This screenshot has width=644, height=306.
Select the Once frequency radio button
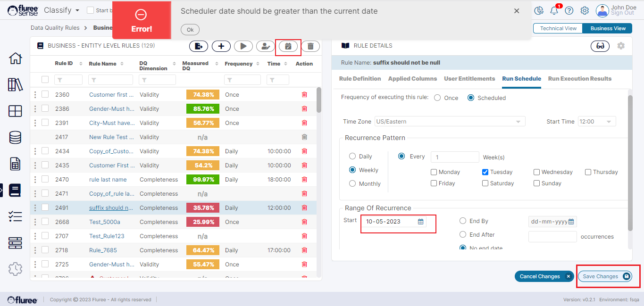pyautogui.click(x=437, y=98)
